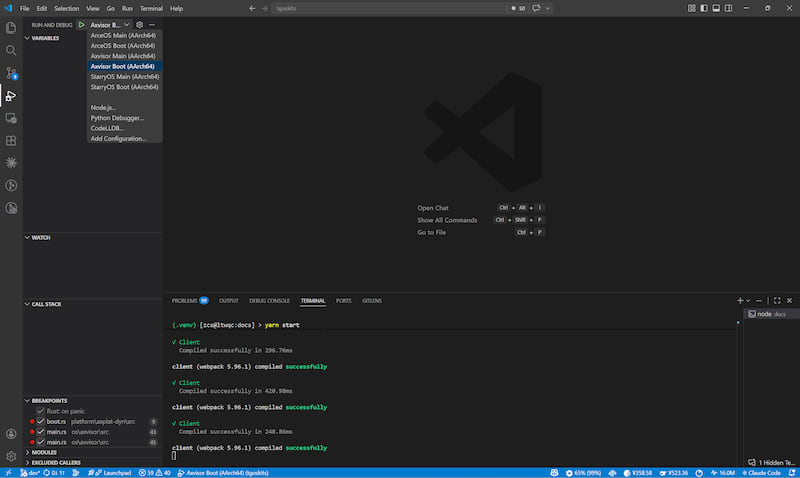Viewport: 800px width, 478px height.
Task: Open the Source Control view icon
Action: click(x=11, y=73)
